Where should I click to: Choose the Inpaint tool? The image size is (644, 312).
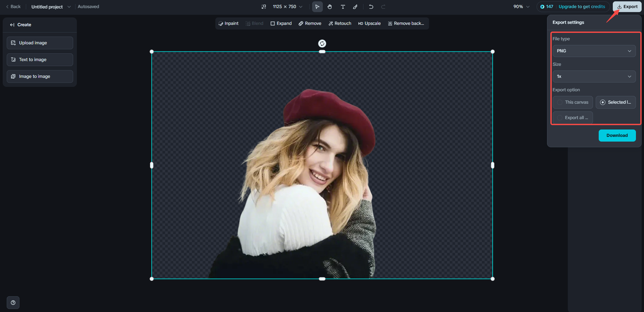coord(228,23)
